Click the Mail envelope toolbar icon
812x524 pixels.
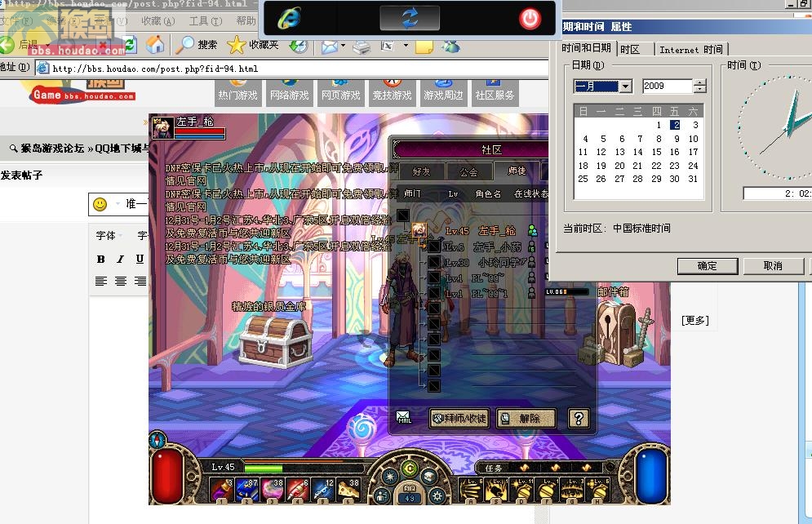coord(329,47)
